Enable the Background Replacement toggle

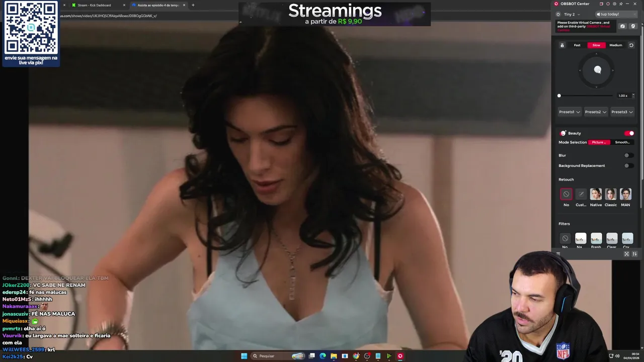click(628, 165)
